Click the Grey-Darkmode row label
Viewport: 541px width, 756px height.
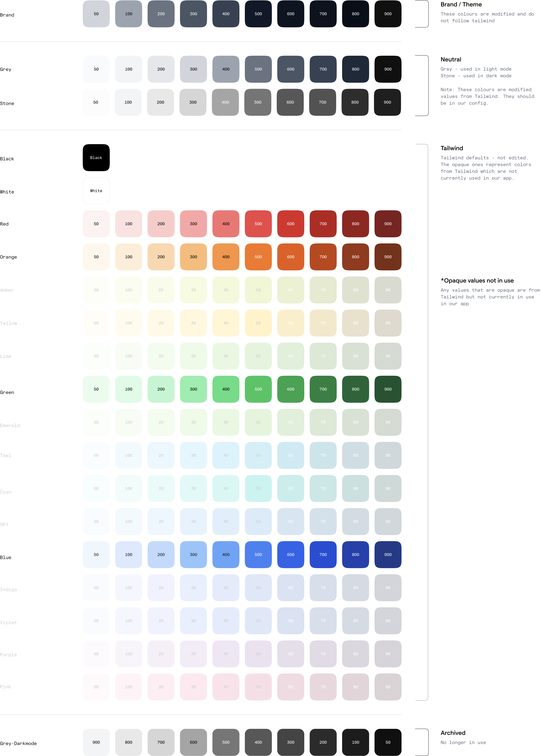point(18,743)
